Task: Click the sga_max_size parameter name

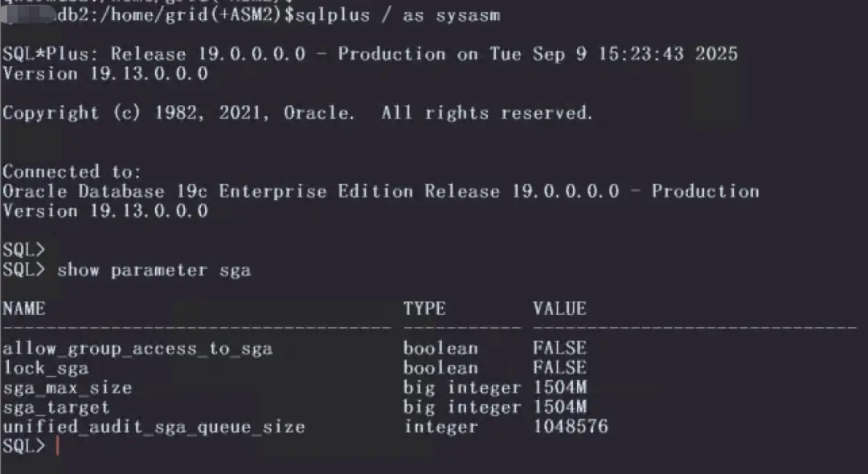Action: 67,388
